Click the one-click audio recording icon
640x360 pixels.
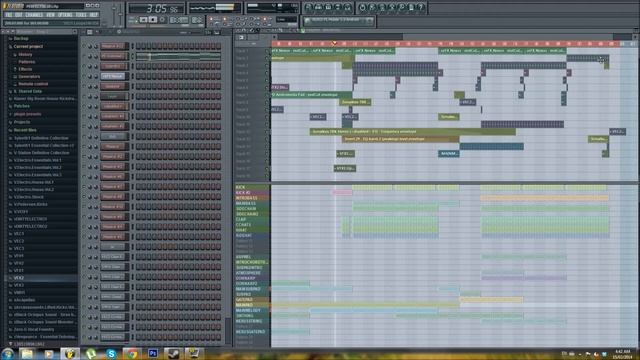coord(402,7)
